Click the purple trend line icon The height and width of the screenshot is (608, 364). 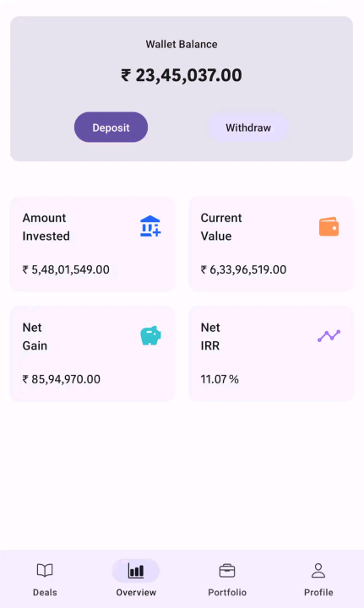(x=329, y=336)
